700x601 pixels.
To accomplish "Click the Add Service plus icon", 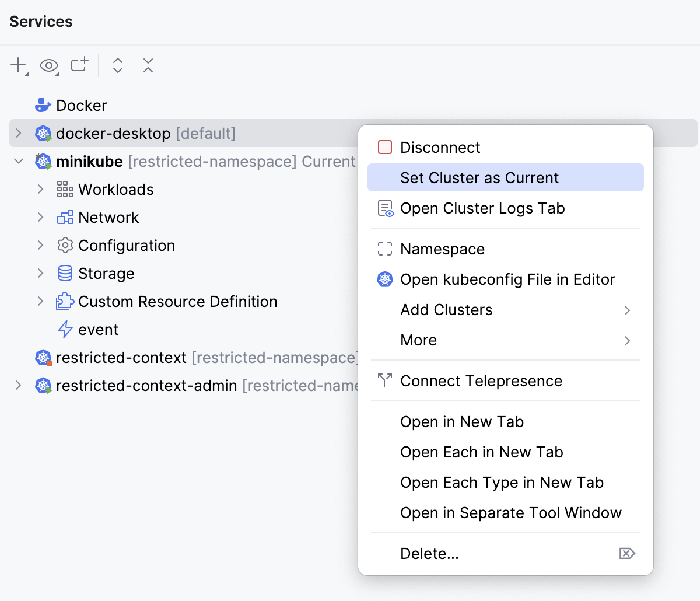I will (19, 65).
